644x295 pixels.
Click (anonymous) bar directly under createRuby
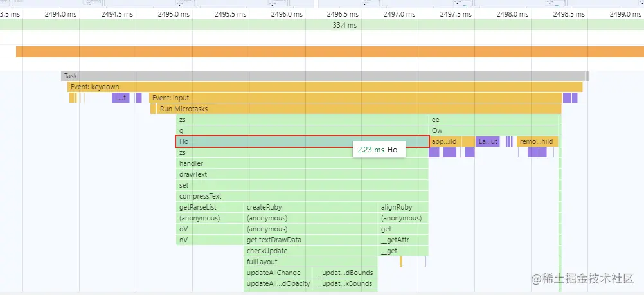pos(310,218)
